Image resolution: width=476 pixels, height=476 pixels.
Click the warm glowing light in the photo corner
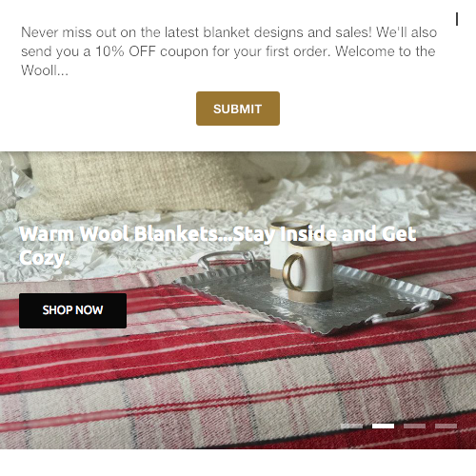click(x=416, y=156)
